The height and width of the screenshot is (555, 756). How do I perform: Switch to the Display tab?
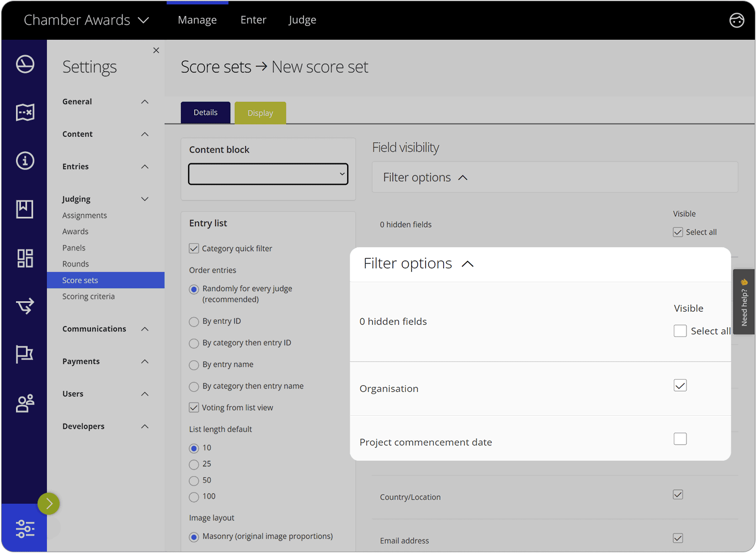click(260, 113)
